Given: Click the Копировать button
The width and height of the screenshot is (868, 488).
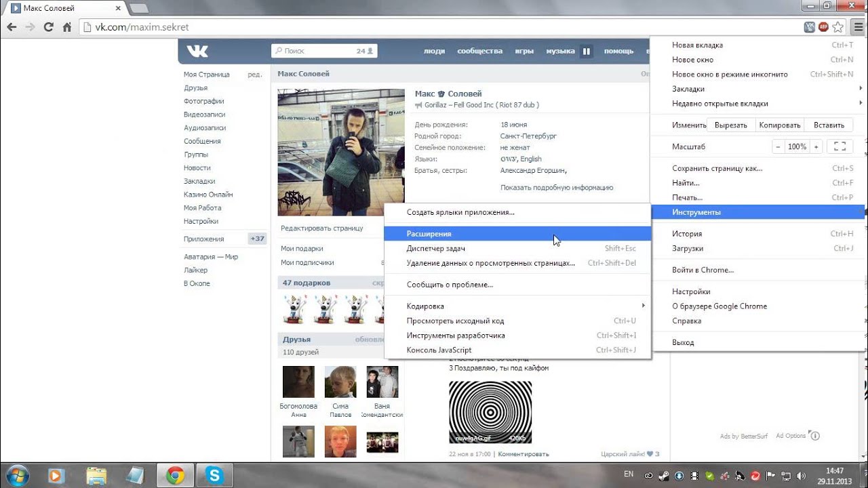Looking at the screenshot, I should point(780,125).
